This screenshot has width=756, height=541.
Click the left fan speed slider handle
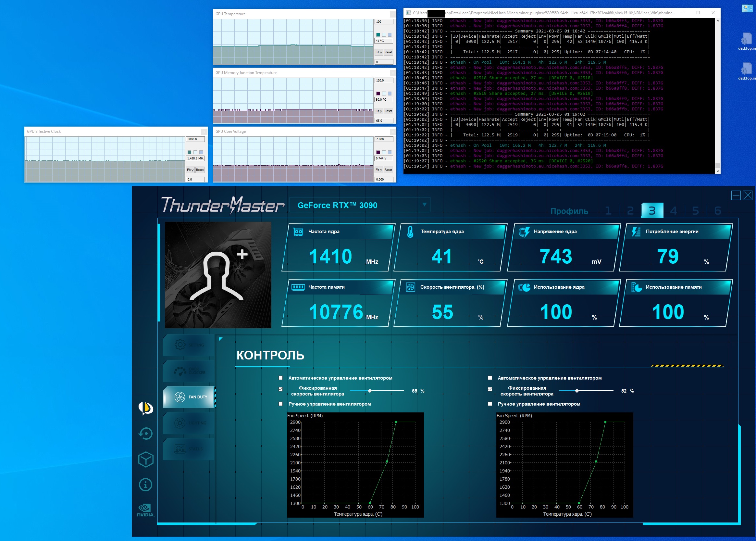[x=370, y=390]
